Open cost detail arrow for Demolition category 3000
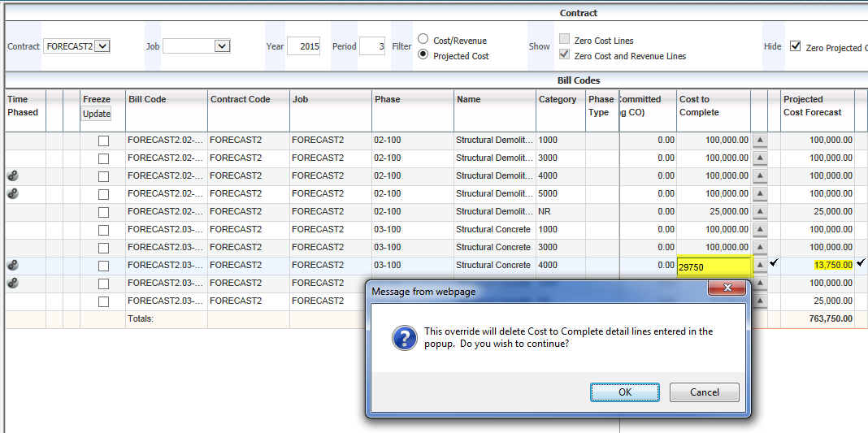868x433 pixels. coord(760,158)
